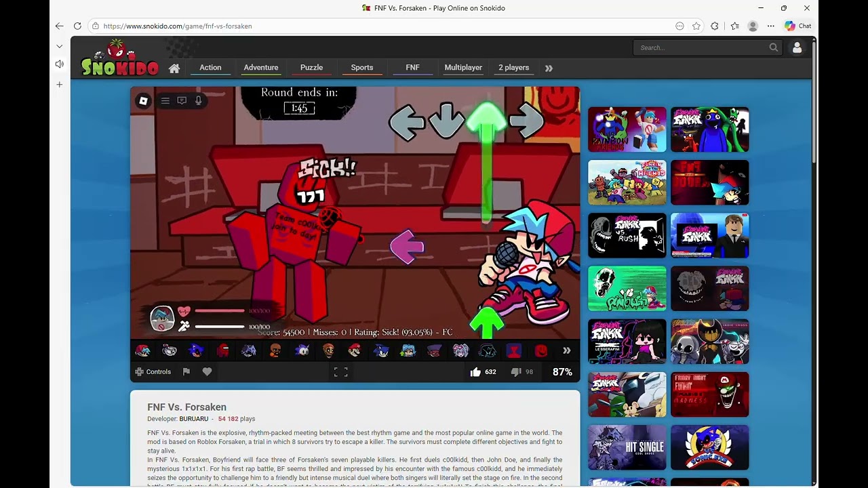Open the browser profile avatar
Screen dimensions: 868x488
click(753, 26)
